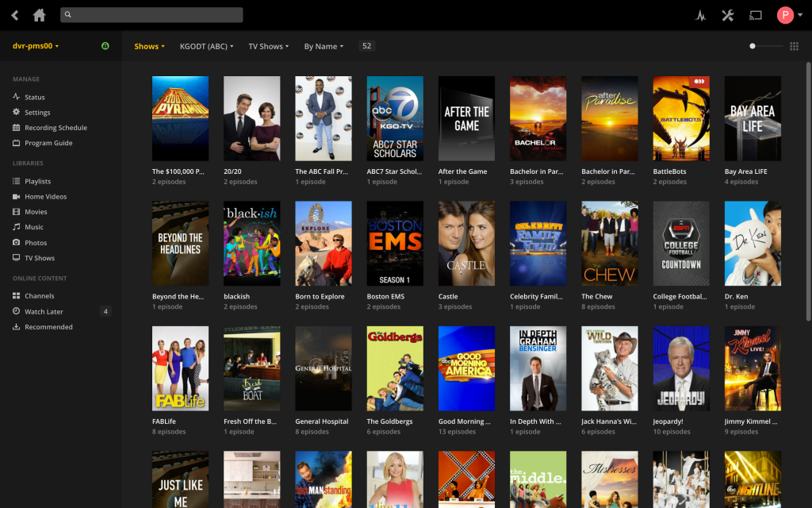Expand the dvr-pms00 server dropdown
The height and width of the screenshot is (508, 812).
tap(36, 45)
